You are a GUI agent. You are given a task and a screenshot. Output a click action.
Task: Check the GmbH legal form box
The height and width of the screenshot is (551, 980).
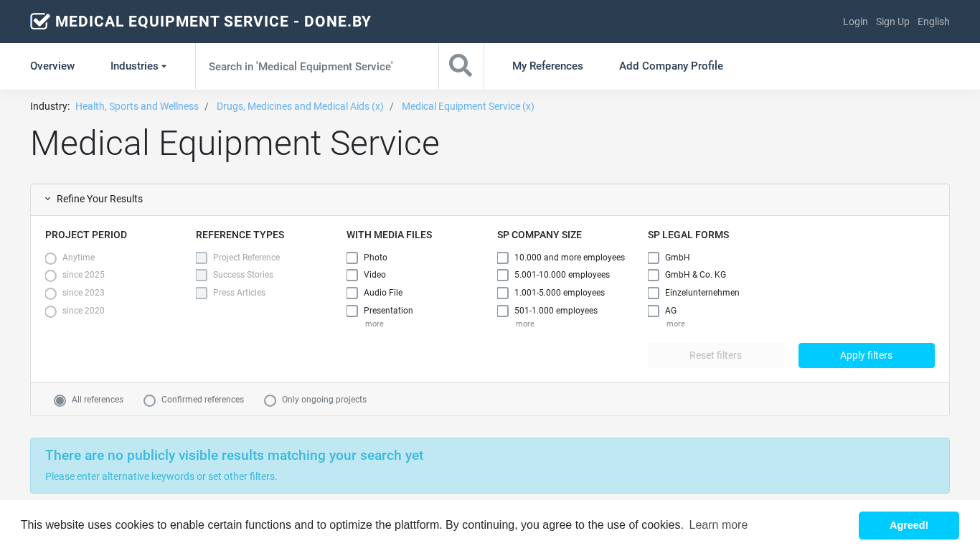point(654,258)
